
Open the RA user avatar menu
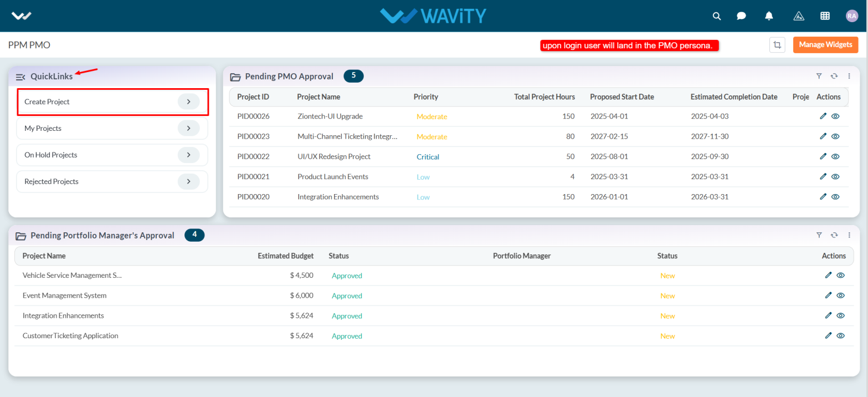852,16
